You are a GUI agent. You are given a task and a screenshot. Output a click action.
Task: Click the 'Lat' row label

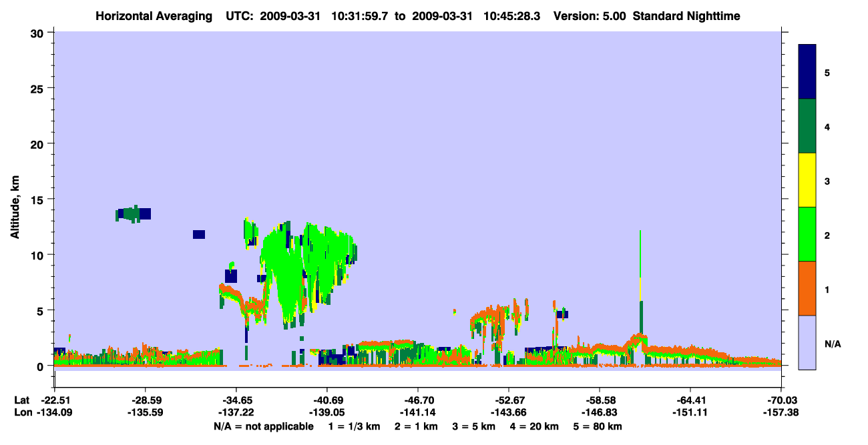[x=21, y=400]
